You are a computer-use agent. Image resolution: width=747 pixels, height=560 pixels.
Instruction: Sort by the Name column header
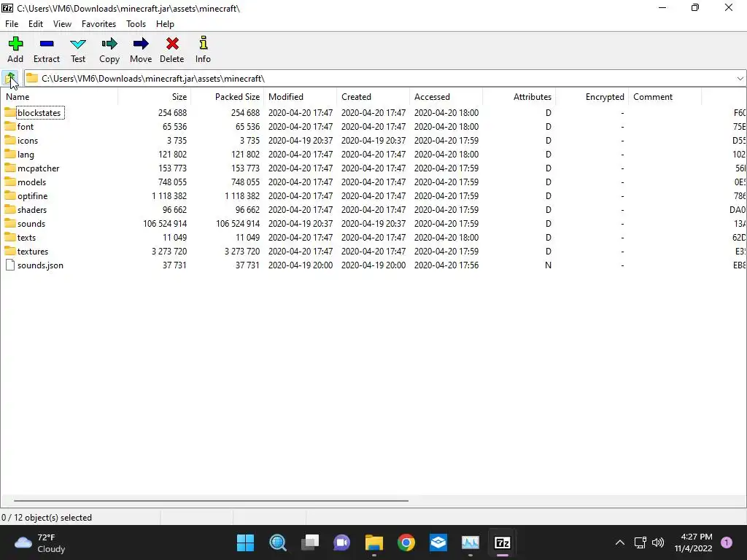pos(59,97)
